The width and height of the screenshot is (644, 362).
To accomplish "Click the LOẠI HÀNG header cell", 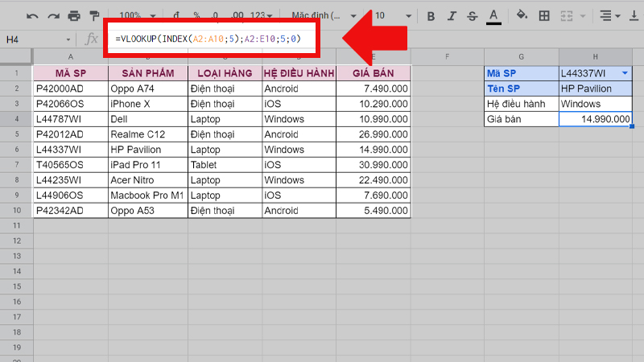I will tap(225, 73).
